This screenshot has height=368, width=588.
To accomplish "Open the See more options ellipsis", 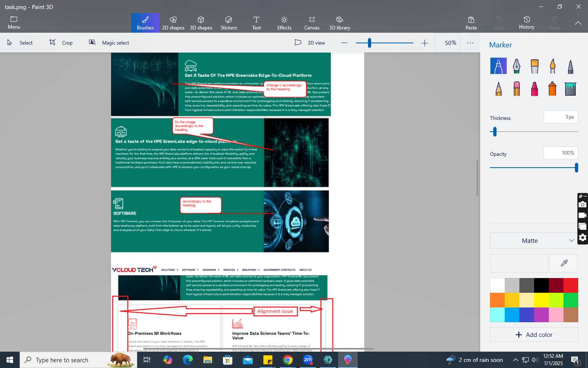I will pyautogui.click(x=470, y=43).
